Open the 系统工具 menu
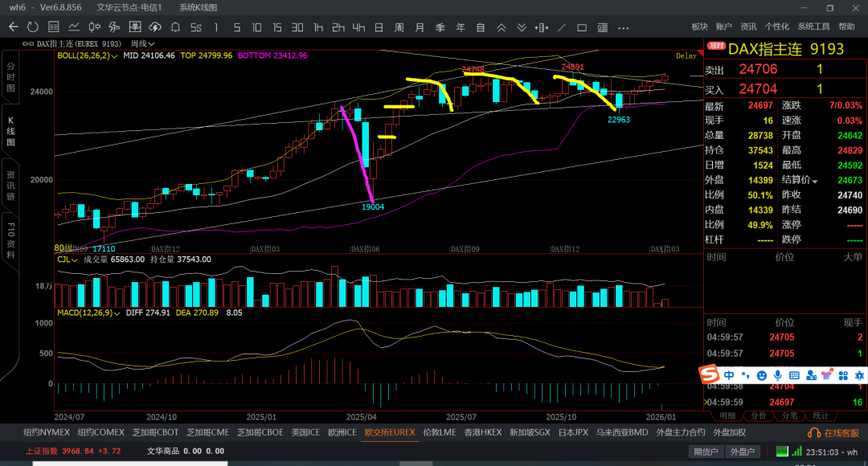 click(x=813, y=27)
